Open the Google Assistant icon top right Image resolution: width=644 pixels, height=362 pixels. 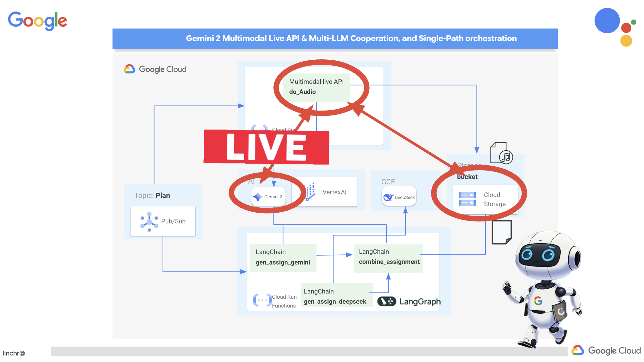tap(619, 29)
